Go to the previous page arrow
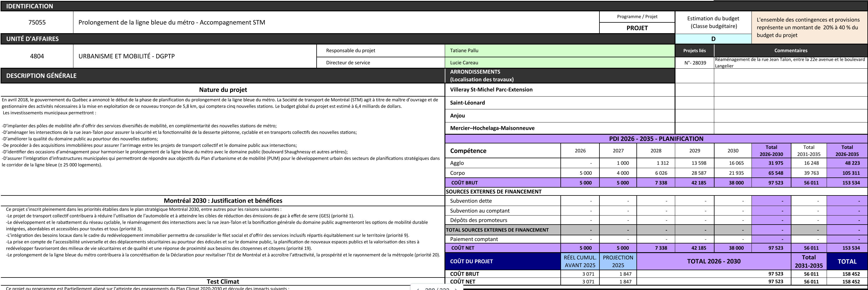The width and height of the screenshot is (868, 290). [x=418, y=289]
